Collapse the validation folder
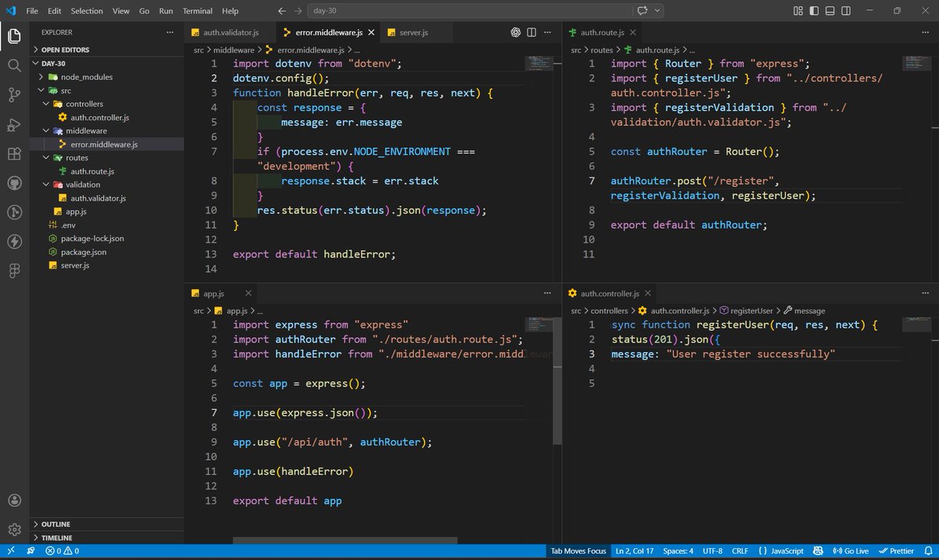This screenshot has height=560, width=939. (x=106, y=185)
